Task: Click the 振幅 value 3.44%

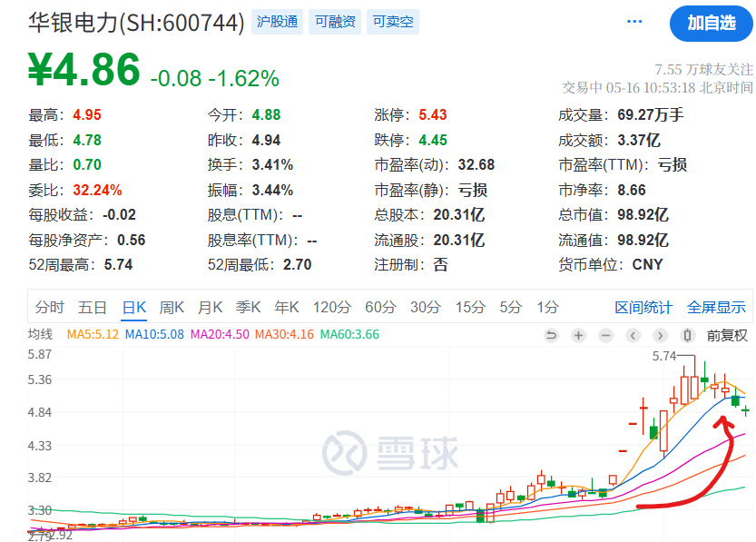Action: click(272, 190)
